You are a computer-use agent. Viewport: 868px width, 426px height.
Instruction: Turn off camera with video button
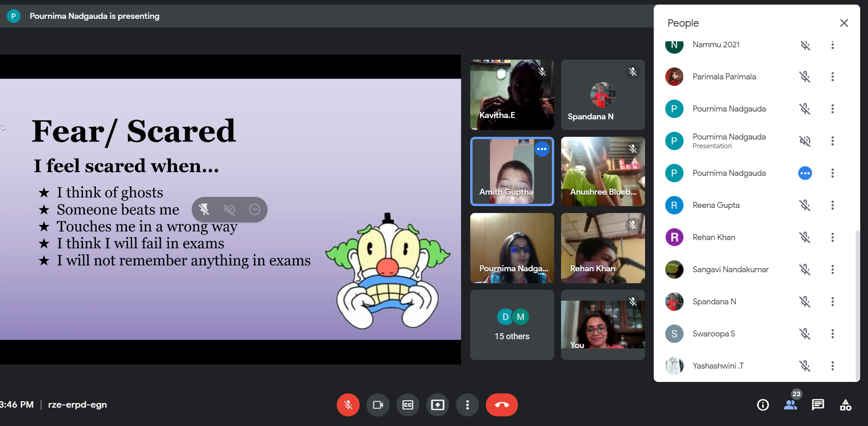pyautogui.click(x=378, y=405)
